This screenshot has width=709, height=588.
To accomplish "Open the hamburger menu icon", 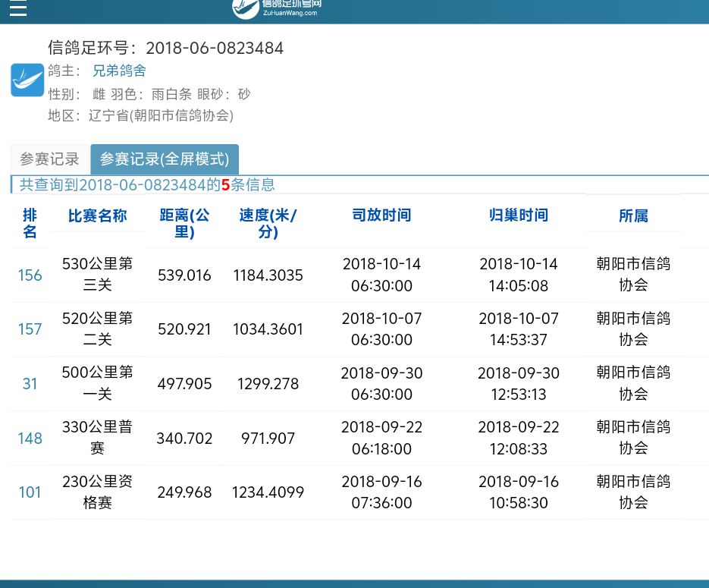I will click(x=17, y=9).
